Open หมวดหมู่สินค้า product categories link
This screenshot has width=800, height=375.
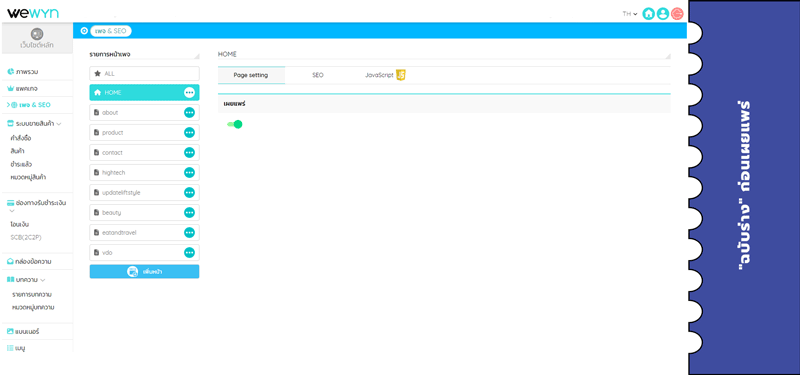click(29, 178)
